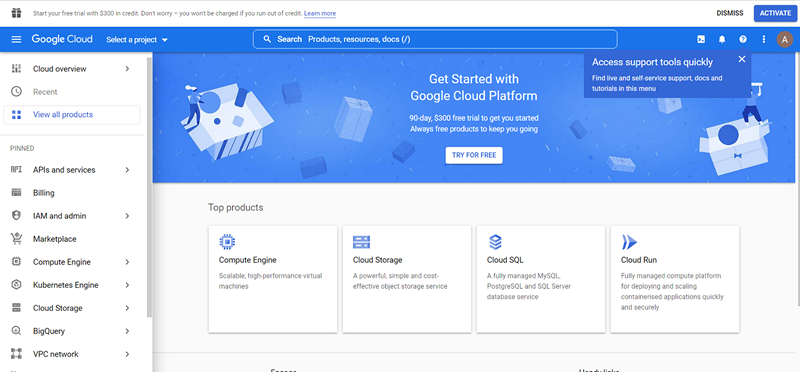
Task: Close the Access support tools tooltip
Action: (742, 59)
